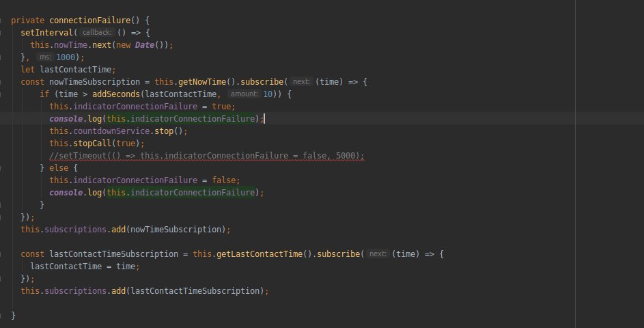Click the getNowTime method call
644x328 pixels.
pyautogui.click(x=202, y=82)
